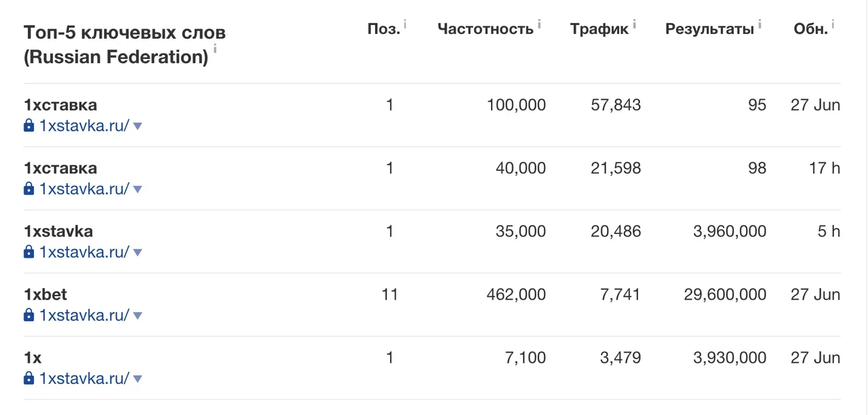
Task: Expand the URL dropdown arrow under 1xbet
Action: (x=138, y=316)
